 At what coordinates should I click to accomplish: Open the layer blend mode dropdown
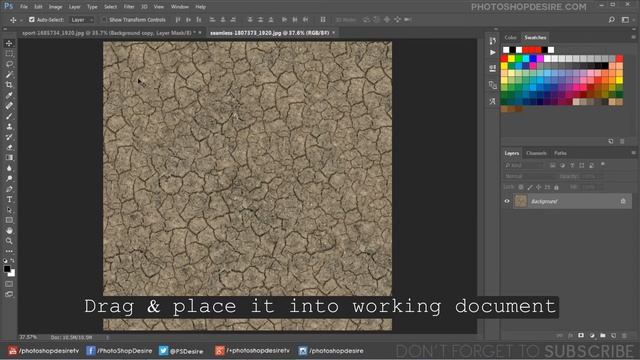tap(529, 176)
